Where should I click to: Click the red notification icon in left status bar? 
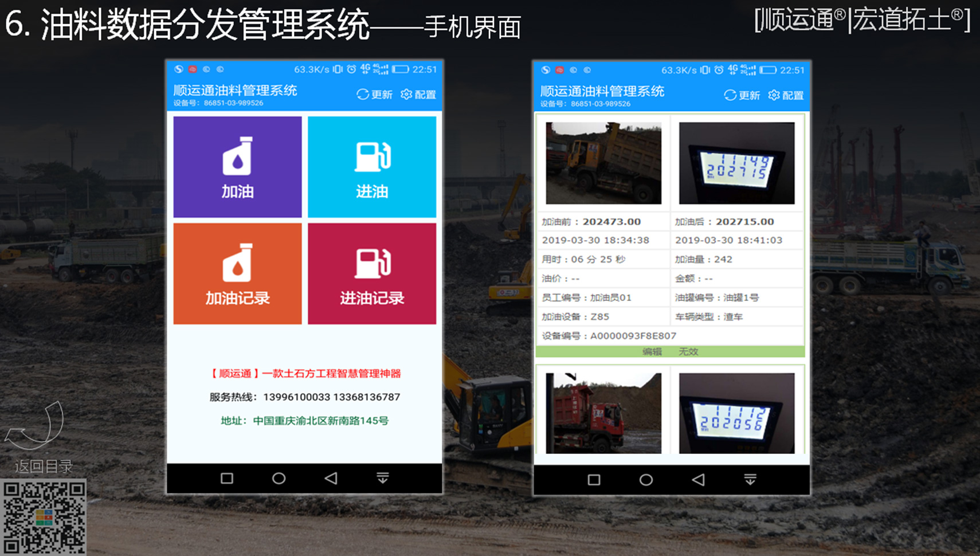click(x=193, y=69)
